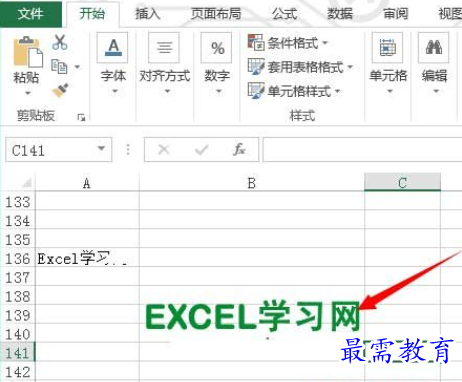Click into the formula bar input
Screen dimensions: 462x382
tap(362, 150)
